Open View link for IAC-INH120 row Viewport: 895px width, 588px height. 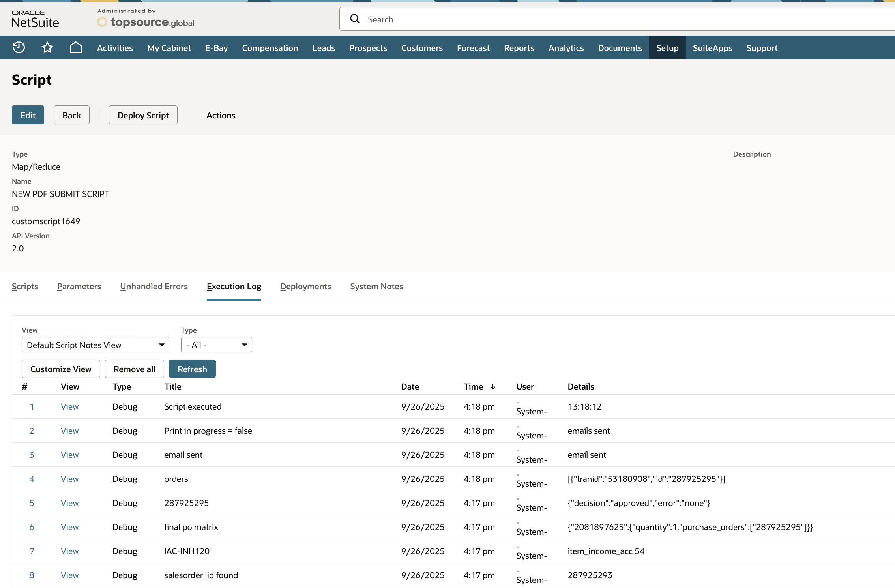click(x=69, y=551)
